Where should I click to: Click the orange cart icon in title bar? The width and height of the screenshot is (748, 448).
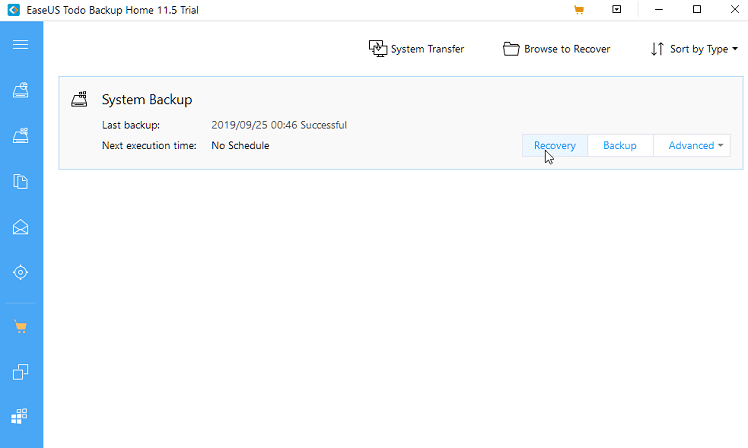(579, 10)
